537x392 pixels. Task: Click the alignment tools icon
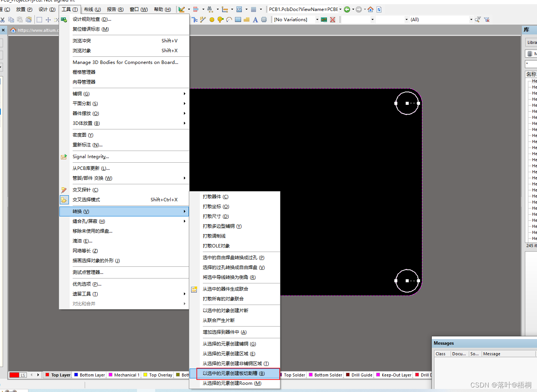pos(196,9)
